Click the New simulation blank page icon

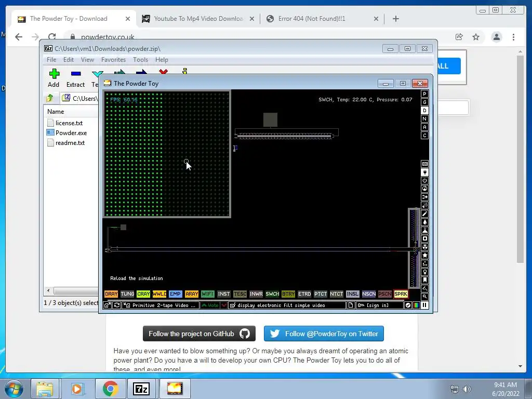tap(351, 305)
